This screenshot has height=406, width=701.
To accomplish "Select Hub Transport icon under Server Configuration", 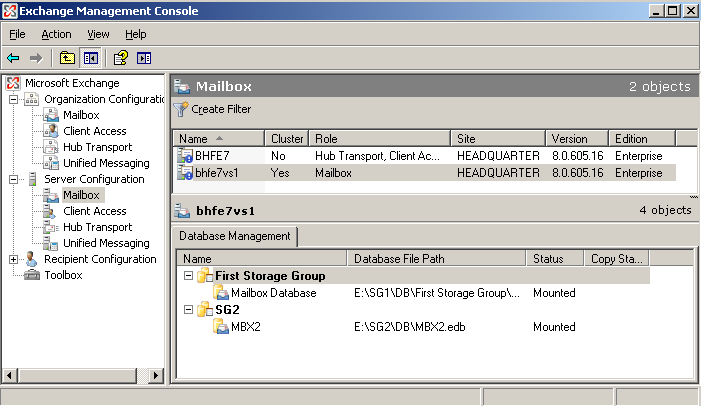I will (x=51, y=227).
